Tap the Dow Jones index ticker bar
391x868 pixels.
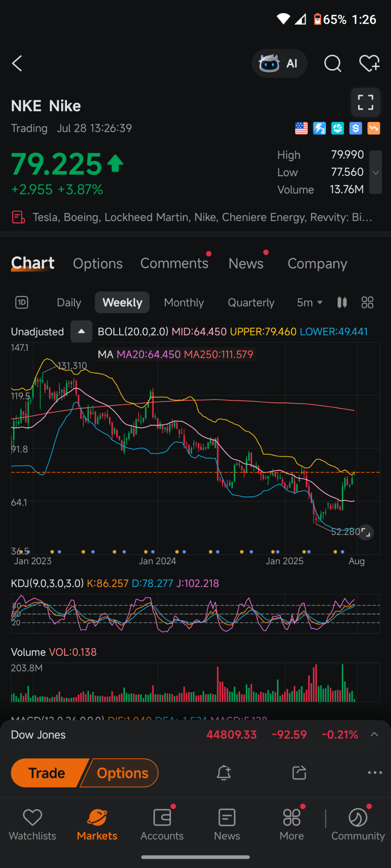pos(195,735)
